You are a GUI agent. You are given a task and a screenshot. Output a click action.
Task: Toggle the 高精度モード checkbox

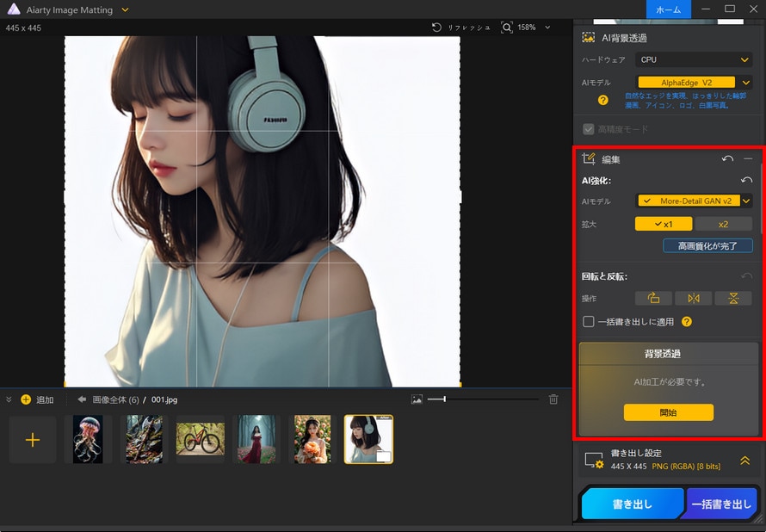pyautogui.click(x=588, y=129)
